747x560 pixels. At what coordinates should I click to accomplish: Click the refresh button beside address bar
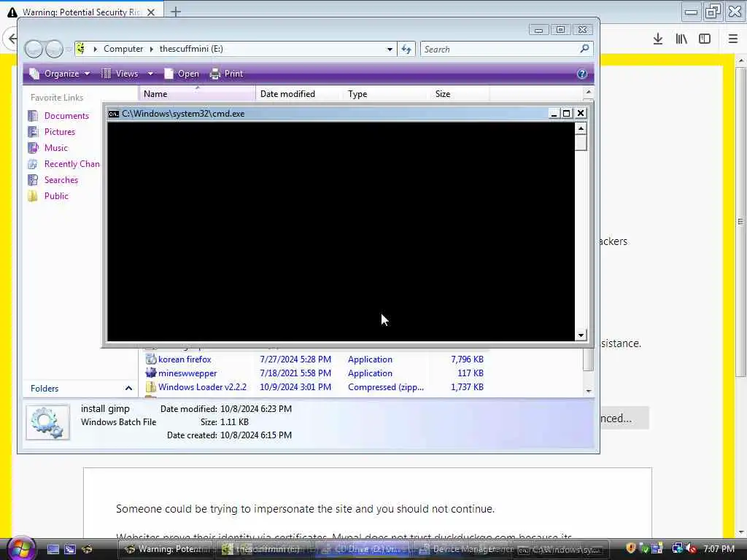(x=406, y=49)
